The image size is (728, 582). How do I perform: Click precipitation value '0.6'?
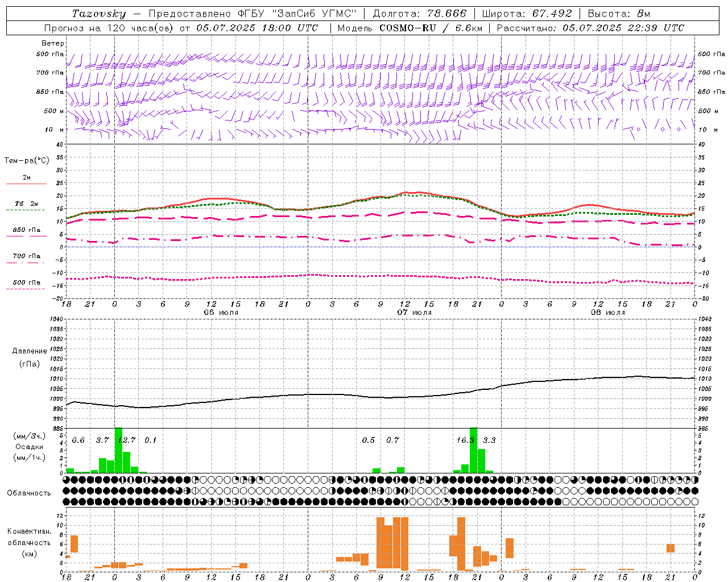tap(78, 440)
